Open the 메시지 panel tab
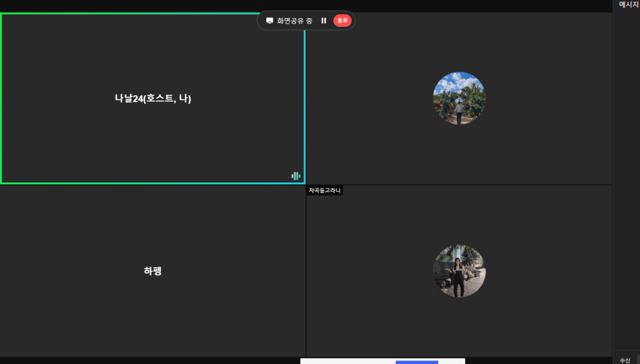The width and height of the screenshot is (640, 364). tap(628, 5)
